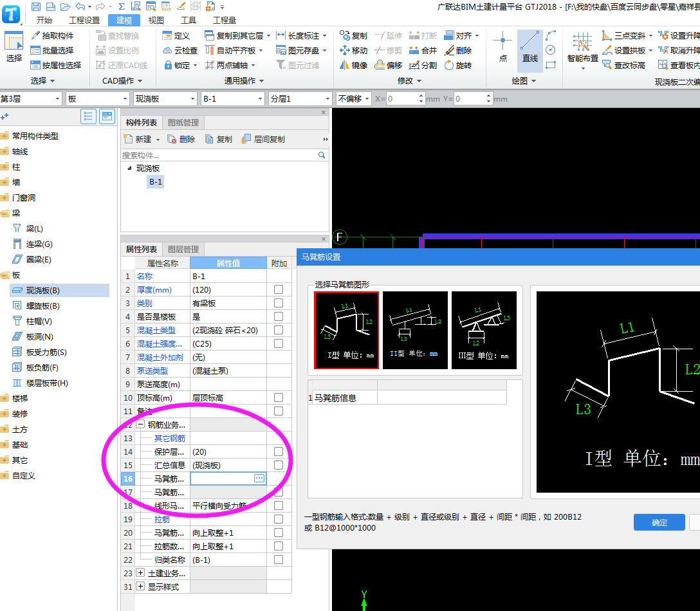Open the 其它钢筋 property link
The width and height of the screenshot is (700, 611).
pos(170,438)
